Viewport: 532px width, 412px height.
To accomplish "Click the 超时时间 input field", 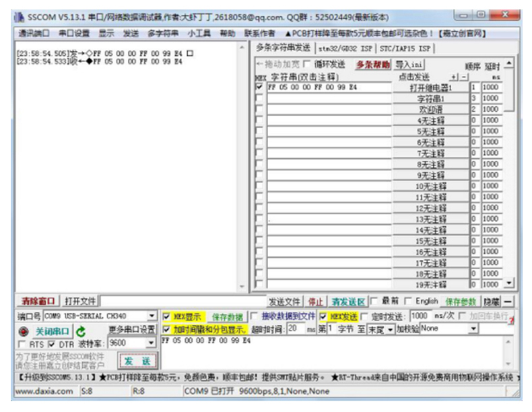I will [x=296, y=329].
